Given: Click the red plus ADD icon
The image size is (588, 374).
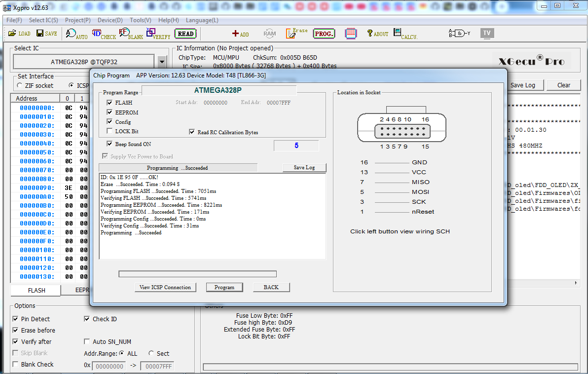Looking at the screenshot, I should click(x=240, y=34).
